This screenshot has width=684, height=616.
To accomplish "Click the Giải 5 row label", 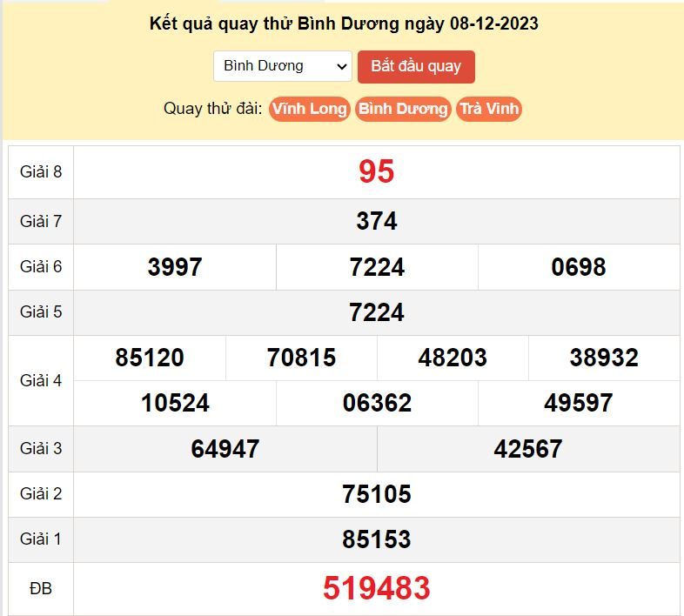I will click(x=41, y=312).
